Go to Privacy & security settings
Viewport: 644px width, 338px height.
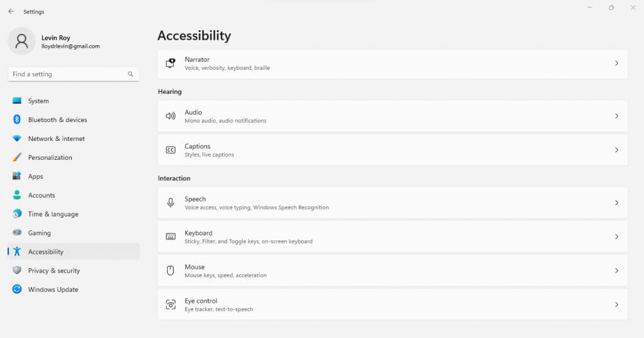(53, 271)
